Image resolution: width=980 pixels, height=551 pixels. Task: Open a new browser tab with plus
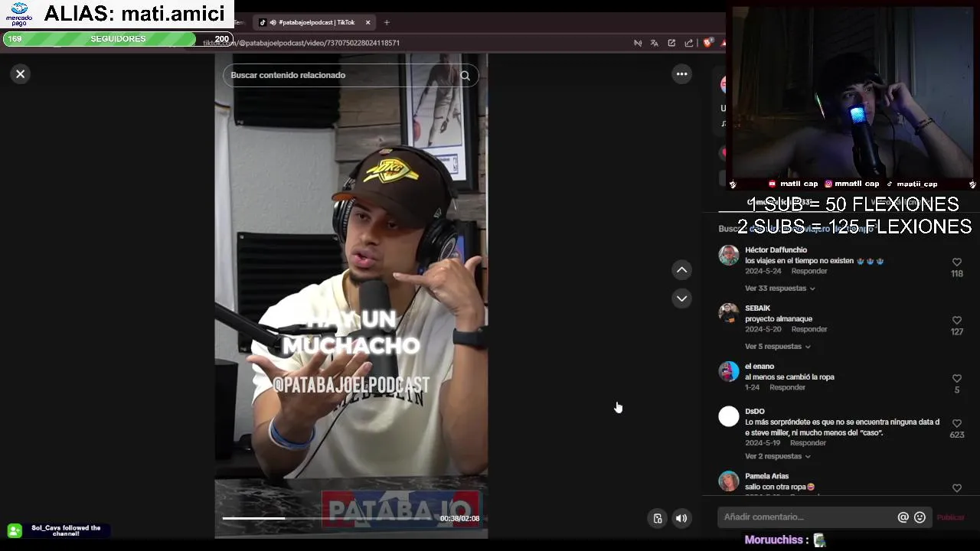(387, 22)
